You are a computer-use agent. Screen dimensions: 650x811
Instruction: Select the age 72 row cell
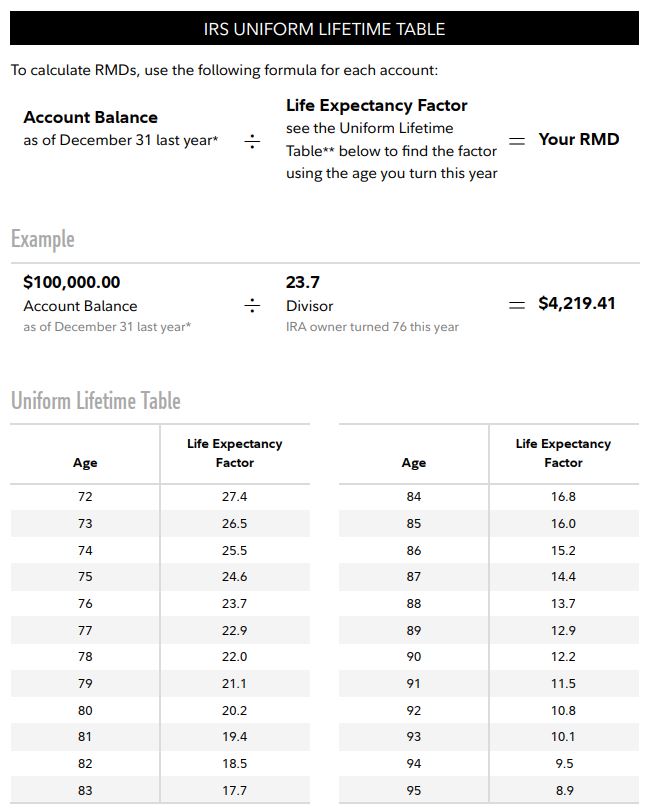85,497
